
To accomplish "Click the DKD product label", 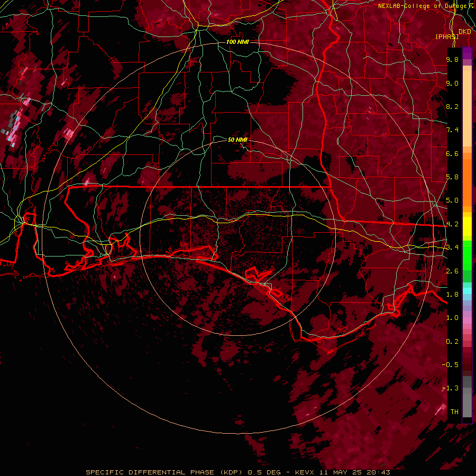I will click(x=465, y=31).
